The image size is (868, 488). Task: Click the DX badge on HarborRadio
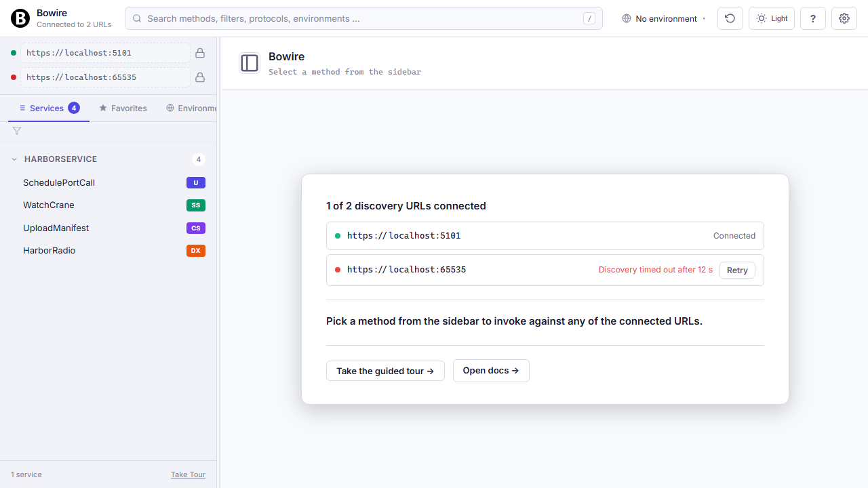196,251
